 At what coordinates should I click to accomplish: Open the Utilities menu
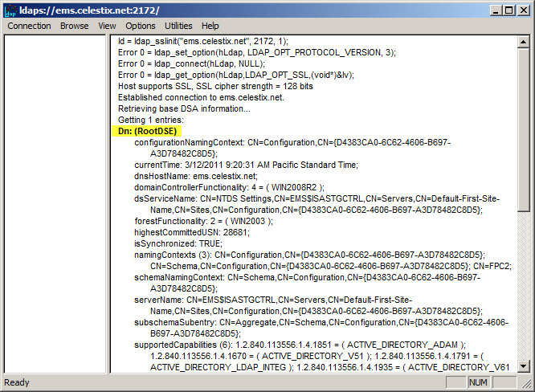[178, 26]
